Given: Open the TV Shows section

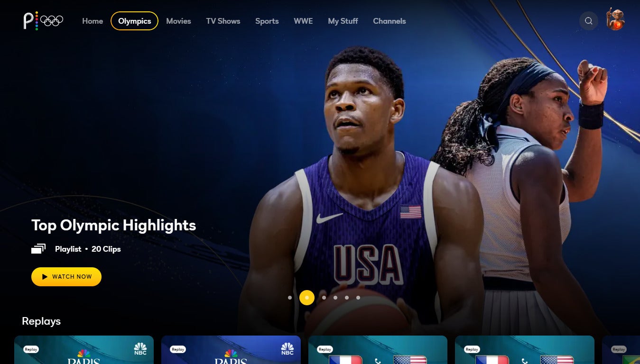Looking at the screenshot, I should tap(223, 21).
